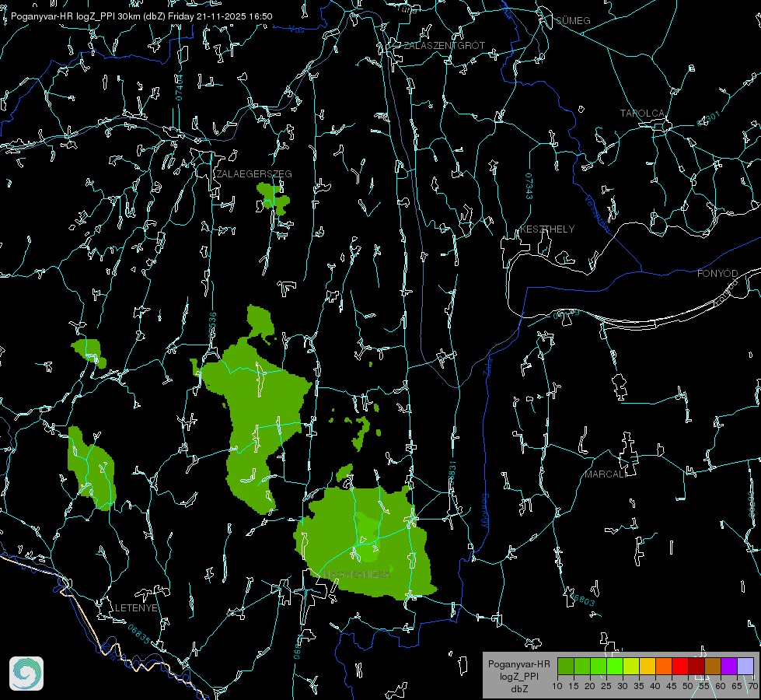Click the FONYÓD city label
This screenshot has height=700, width=761.
717,274
